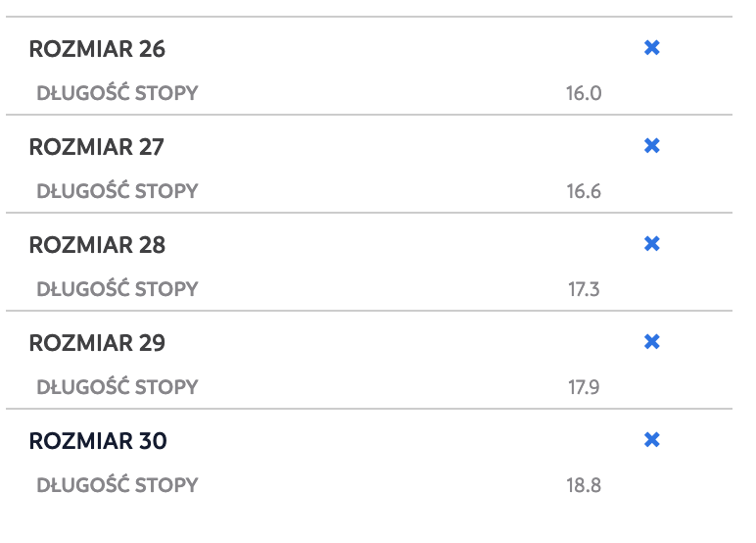Click DŁUGOŚĆ STOPY label under size 29
The height and width of the screenshot is (543, 756).
118,386
